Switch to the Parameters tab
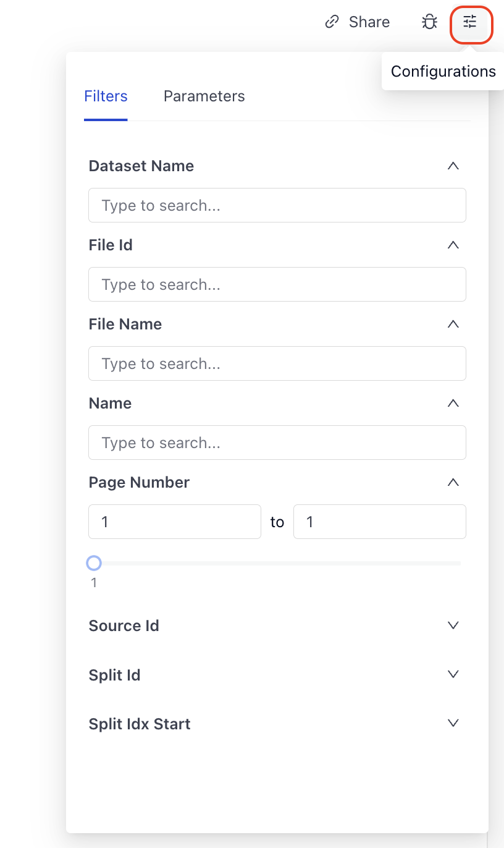This screenshot has height=848, width=504. pyautogui.click(x=204, y=96)
